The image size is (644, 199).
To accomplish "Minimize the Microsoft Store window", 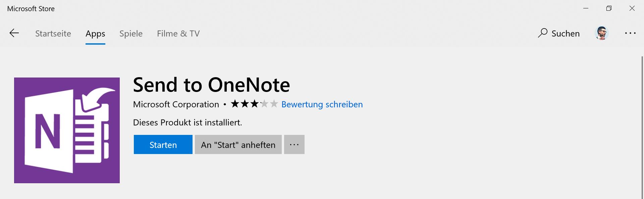I will tap(586, 8).
